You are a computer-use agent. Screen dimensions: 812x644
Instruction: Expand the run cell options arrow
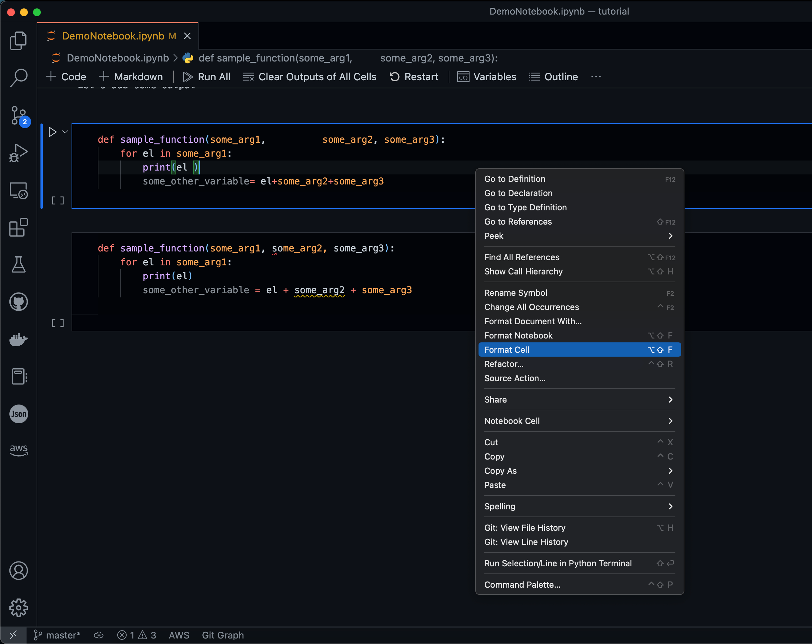click(65, 132)
